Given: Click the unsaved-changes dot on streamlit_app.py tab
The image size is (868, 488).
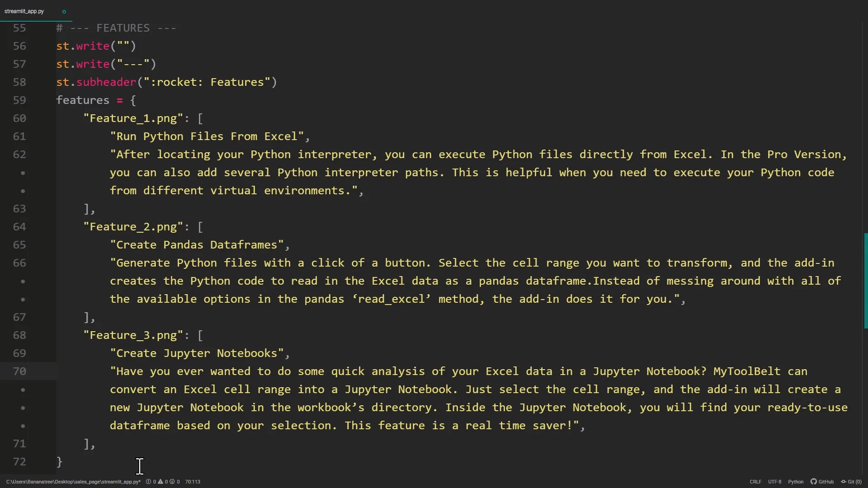Looking at the screenshot, I should point(64,12).
